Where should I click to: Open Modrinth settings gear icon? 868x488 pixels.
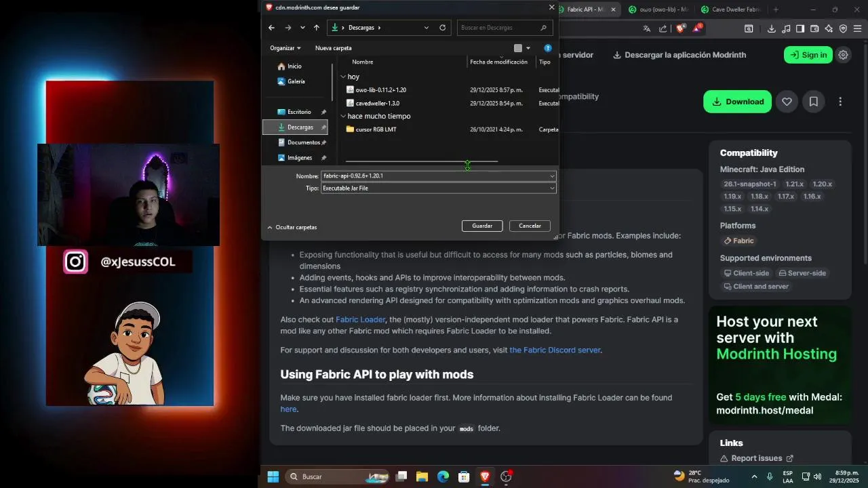click(843, 55)
